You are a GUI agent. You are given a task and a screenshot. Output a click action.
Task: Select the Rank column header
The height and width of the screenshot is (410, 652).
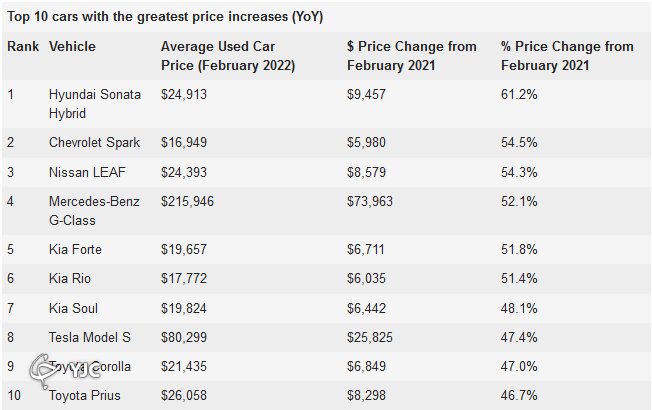(x=22, y=46)
